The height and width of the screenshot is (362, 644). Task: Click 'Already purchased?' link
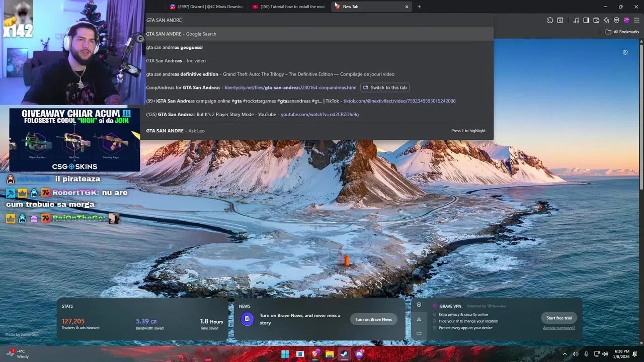(559, 328)
